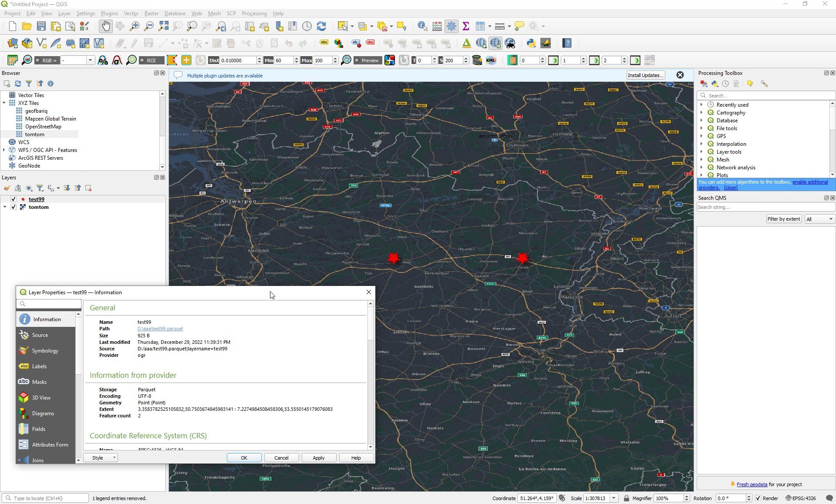
Task: Open the Raster menu
Action: pyautogui.click(x=151, y=13)
